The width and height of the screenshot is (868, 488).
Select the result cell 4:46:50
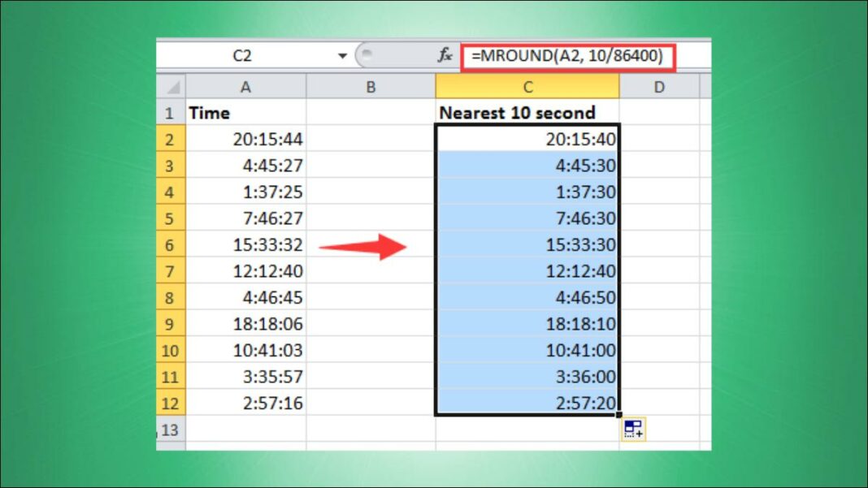click(527, 298)
